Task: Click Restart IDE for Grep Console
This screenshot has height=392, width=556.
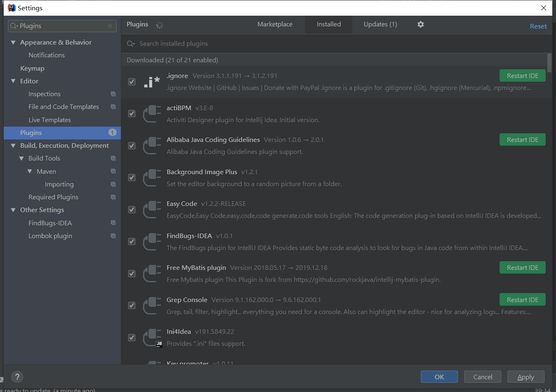Action: 523,300
